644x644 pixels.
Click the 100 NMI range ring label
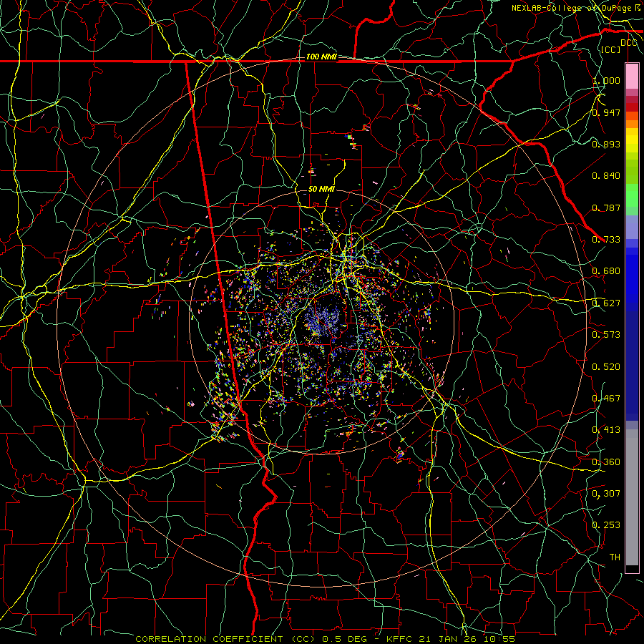pos(321,57)
